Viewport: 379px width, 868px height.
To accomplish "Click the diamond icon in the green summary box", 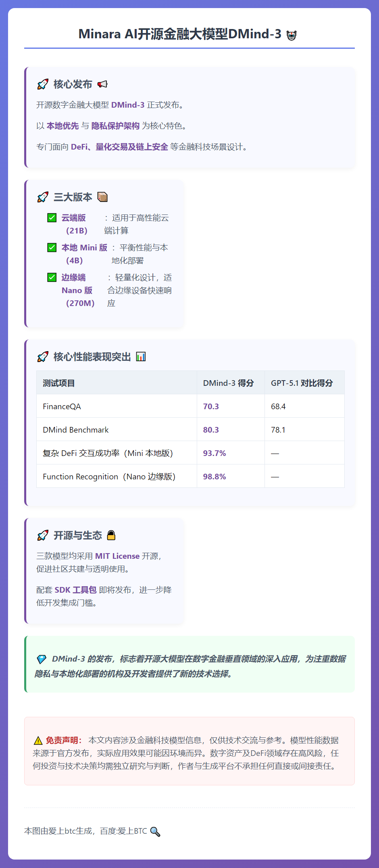I will 42,660.
